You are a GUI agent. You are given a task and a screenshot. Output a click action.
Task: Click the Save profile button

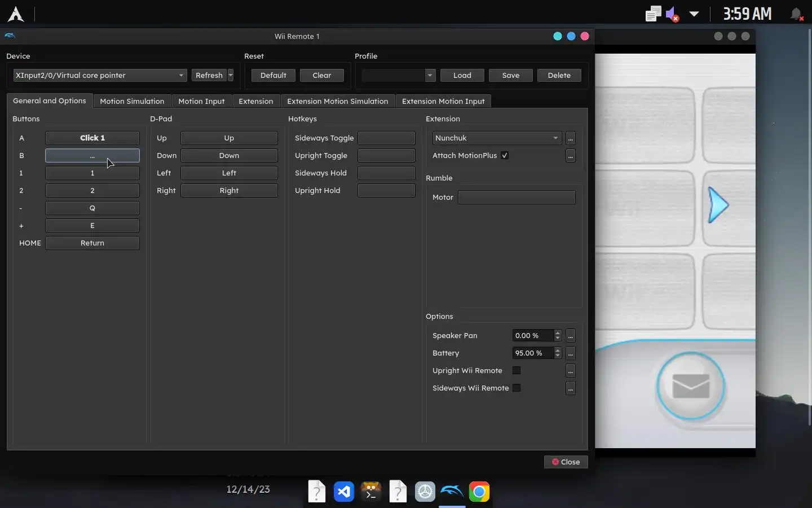(511, 75)
